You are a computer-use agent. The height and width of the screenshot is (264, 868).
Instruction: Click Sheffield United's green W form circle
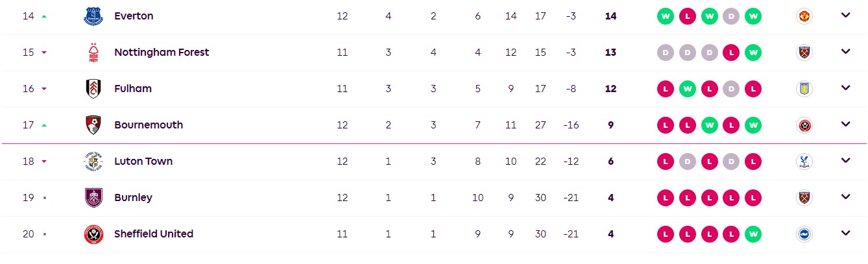(753, 234)
